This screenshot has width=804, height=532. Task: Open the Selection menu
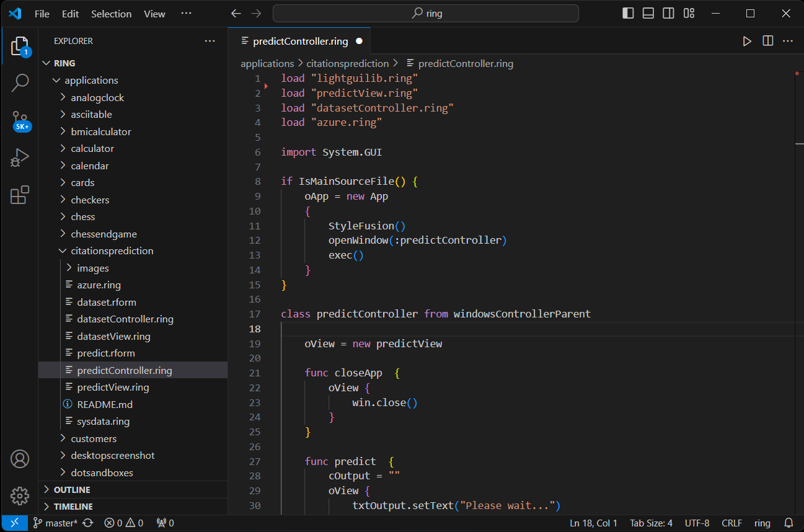click(111, 13)
